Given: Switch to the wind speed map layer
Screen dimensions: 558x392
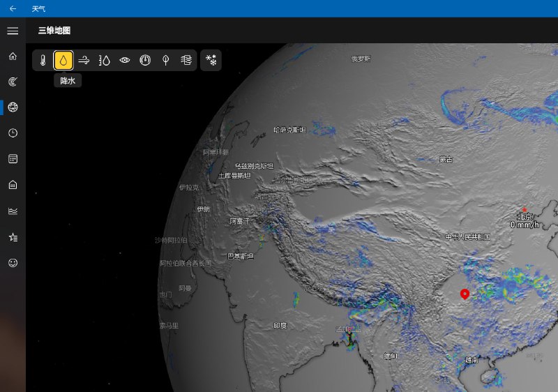Looking at the screenshot, I should [84, 61].
